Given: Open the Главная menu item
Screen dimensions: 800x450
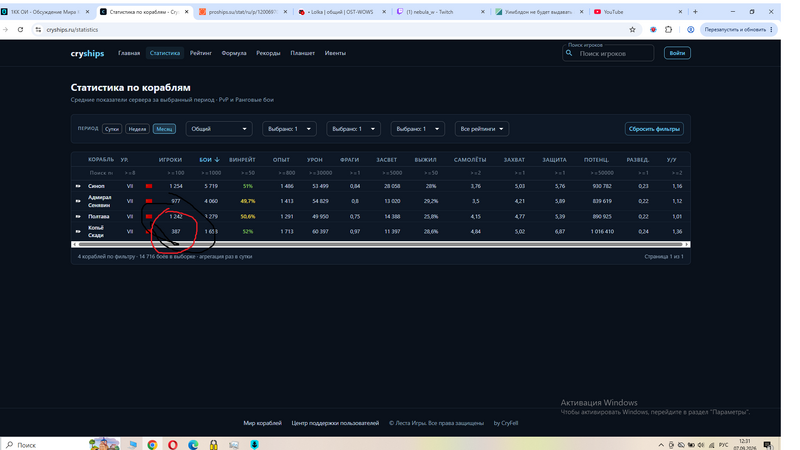Looking at the screenshot, I should [x=129, y=53].
